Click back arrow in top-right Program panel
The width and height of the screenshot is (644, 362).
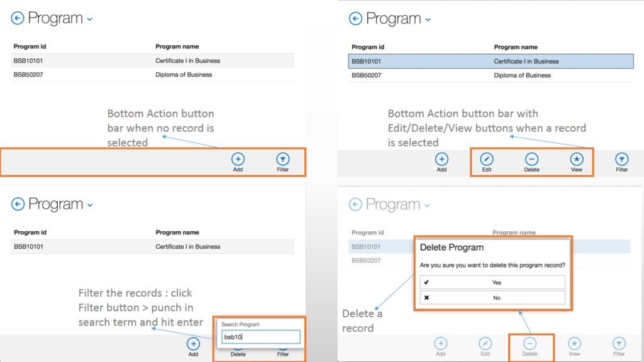tap(355, 19)
